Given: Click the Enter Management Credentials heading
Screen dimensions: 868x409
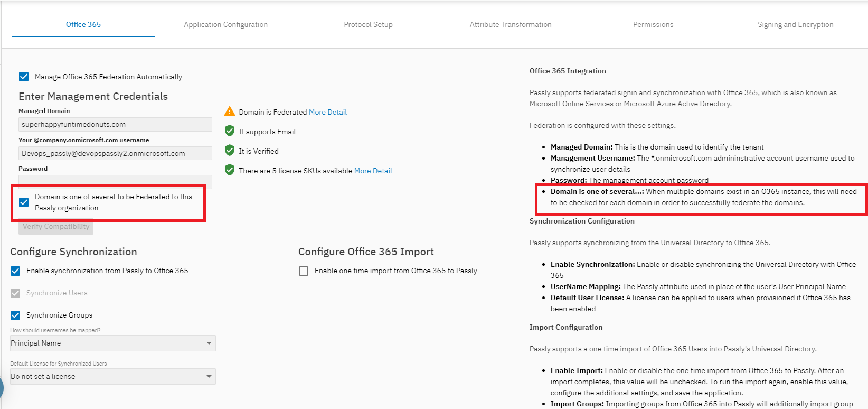Looking at the screenshot, I should [93, 96].
